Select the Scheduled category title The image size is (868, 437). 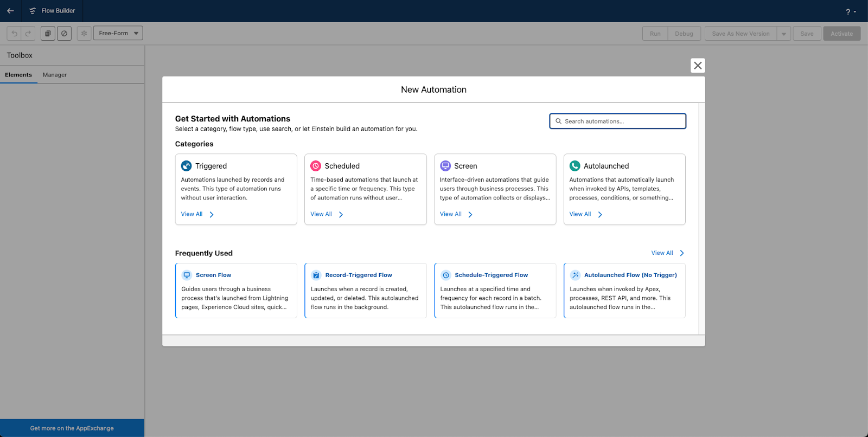342,166
